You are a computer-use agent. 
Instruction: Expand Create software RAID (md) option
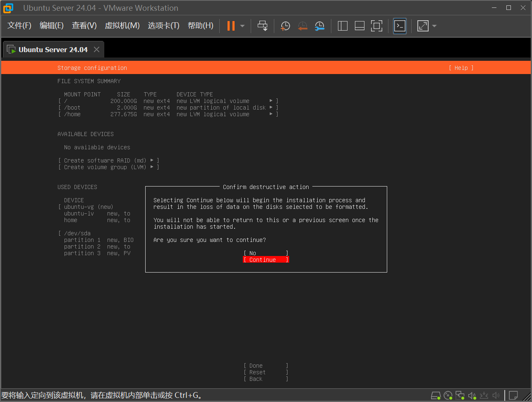pos(109,160)
